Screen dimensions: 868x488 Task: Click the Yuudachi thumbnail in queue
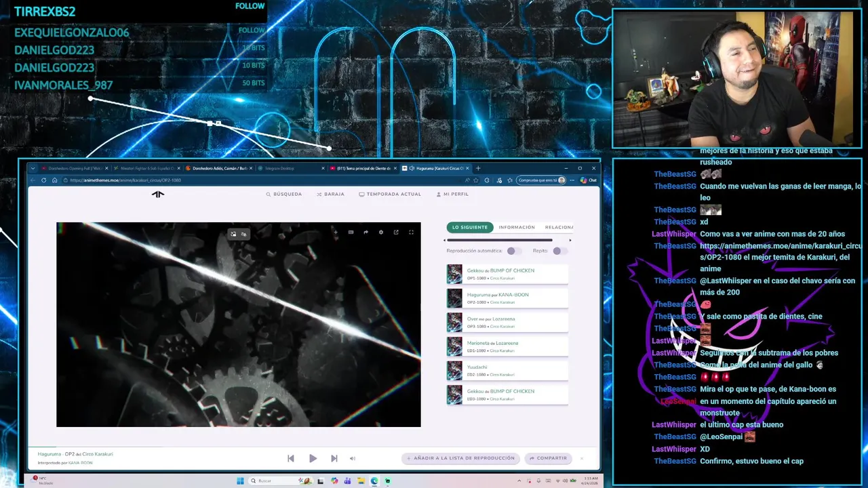click(454, 370)
